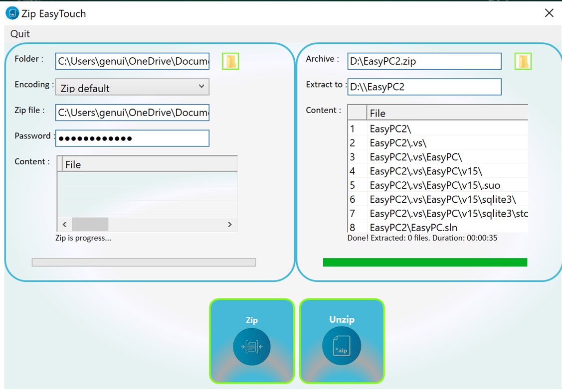This screenshot has height=392, width=562.
Task: Click the green extraction progress bar
Action: (x=424, y=261)
